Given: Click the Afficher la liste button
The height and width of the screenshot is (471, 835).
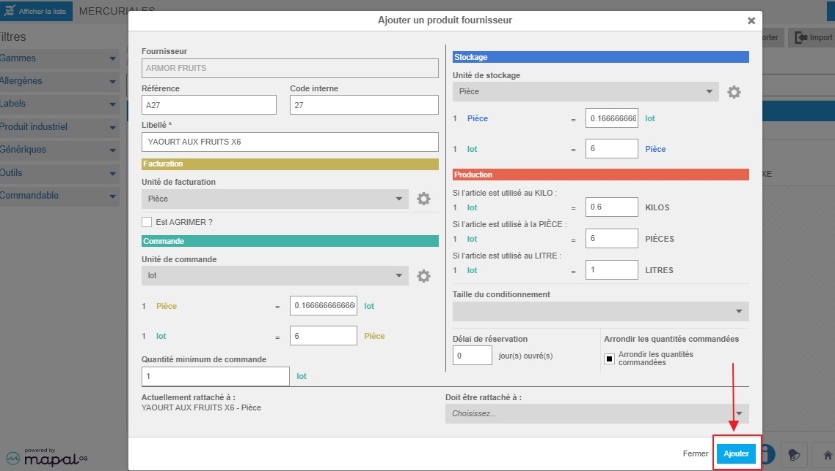Looking at the screenshot, I should (36, 11).
